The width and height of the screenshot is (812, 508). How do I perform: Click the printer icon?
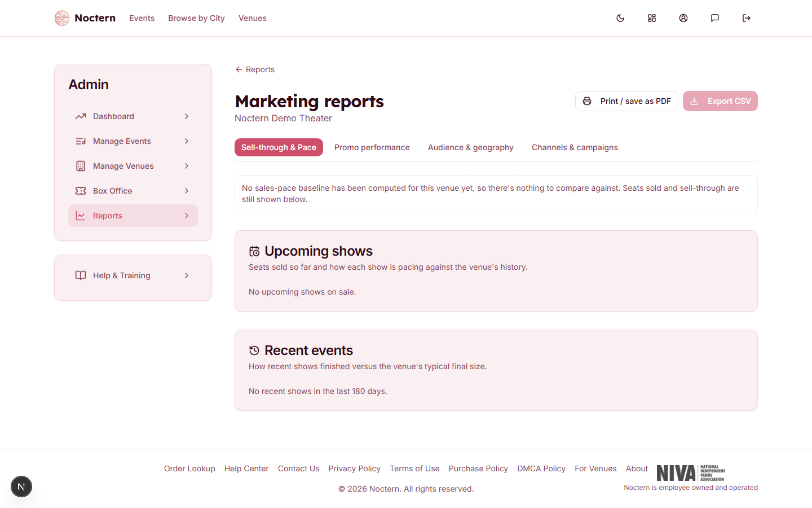point(587,101)
